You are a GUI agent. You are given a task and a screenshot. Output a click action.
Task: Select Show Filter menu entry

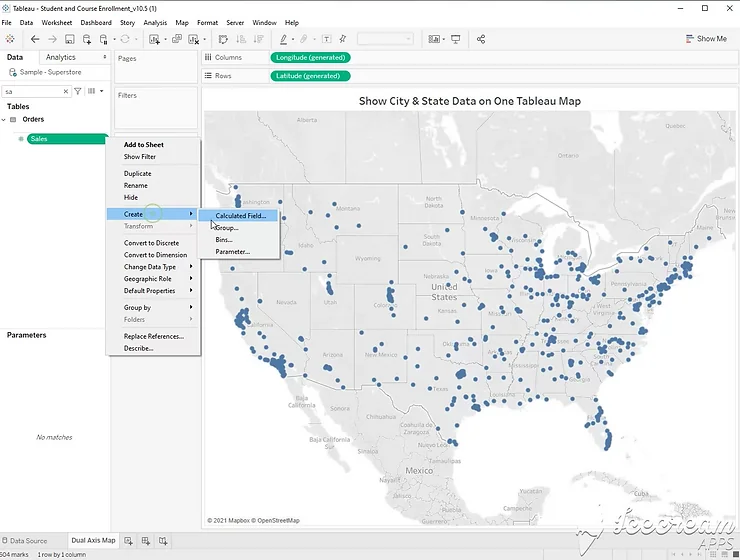[x=153, y=157]
